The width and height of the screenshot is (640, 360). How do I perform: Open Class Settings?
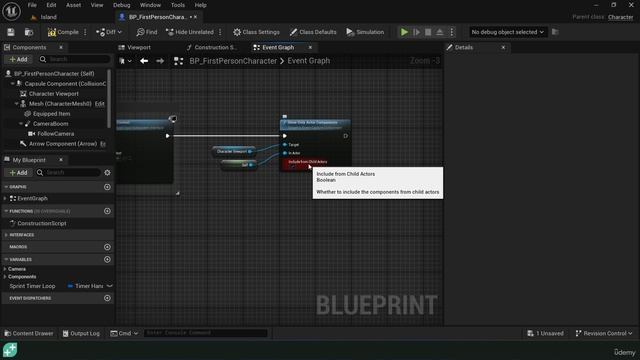point(256,32)
